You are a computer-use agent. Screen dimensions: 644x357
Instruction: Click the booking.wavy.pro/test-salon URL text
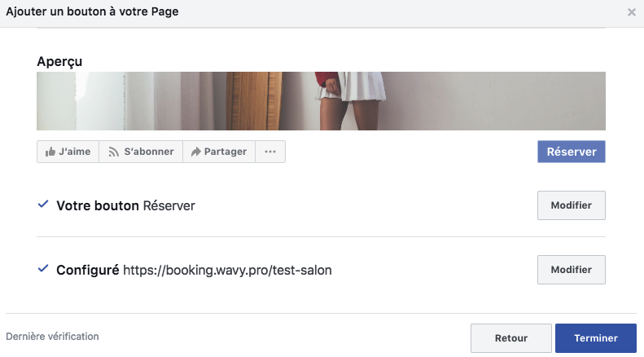point(227,271)
